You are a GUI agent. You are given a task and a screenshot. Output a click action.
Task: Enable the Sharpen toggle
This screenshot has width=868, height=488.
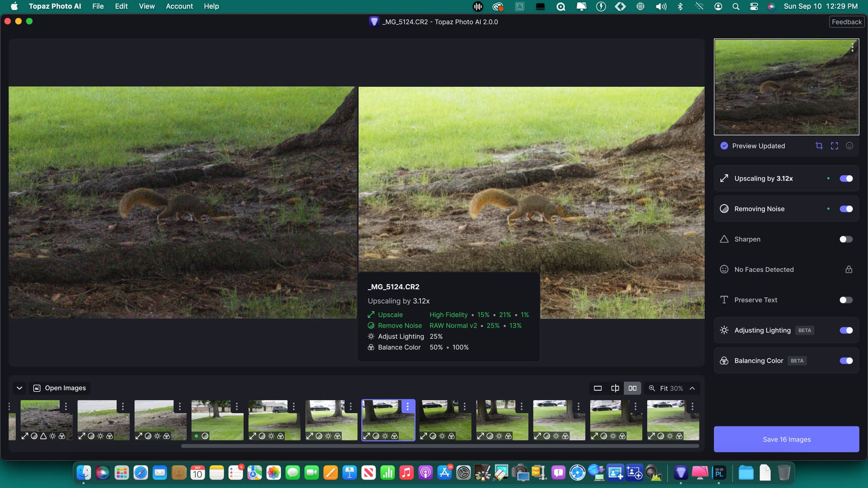coord(846,239)
